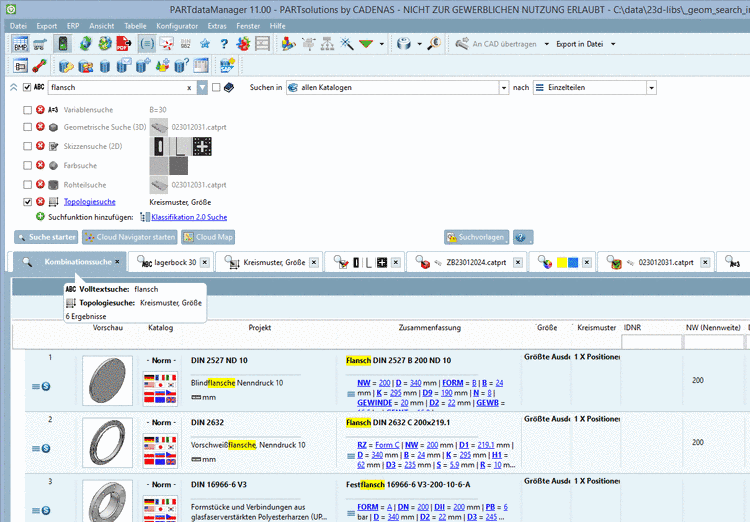The height and width of the screenshot is (522, 750).
Task: Click the metal bushing part icon
Action: click(404, 44)
